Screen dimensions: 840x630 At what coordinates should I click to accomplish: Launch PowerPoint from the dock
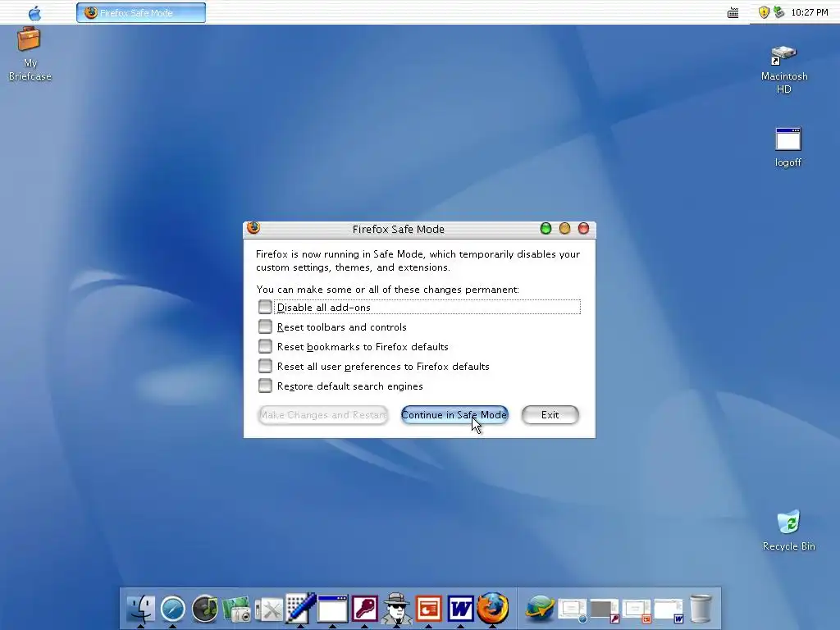point(428,609)
